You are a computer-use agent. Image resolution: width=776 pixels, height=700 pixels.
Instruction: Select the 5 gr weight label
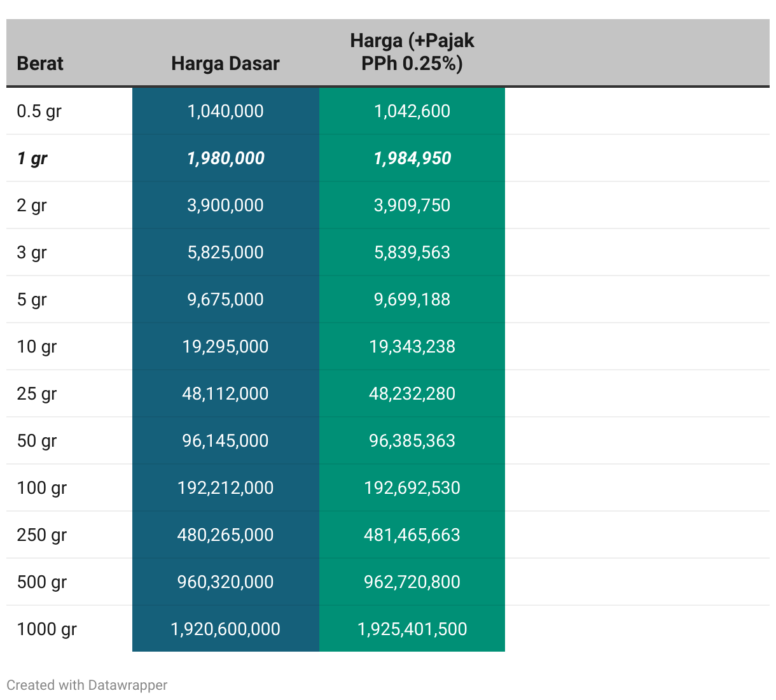pos(32,300)
